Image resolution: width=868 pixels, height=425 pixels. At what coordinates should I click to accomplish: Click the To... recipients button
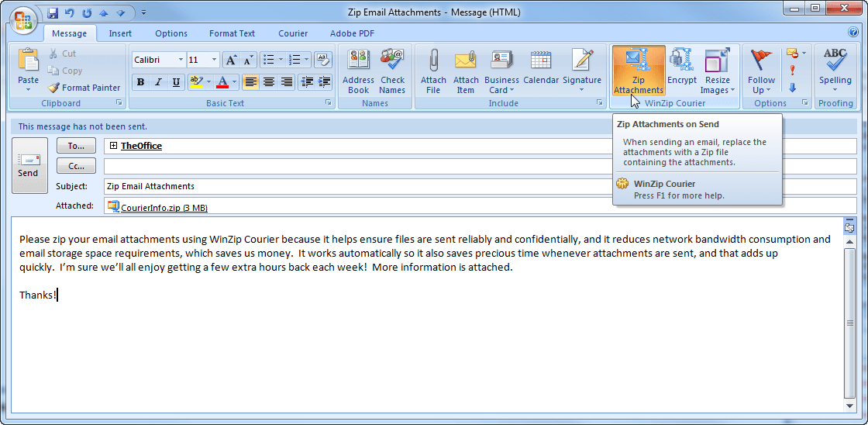pyautogui.click(x=76, y=146)
